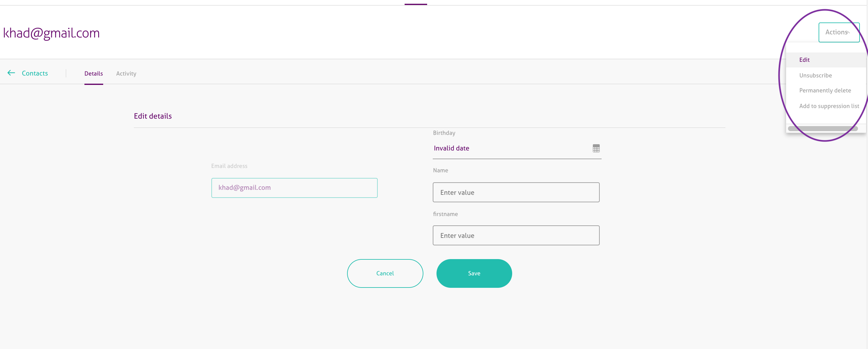Choose Permanently delete menu option
Image resolution: width=868 pixels, height=349 pixels.
click(825, 91)
